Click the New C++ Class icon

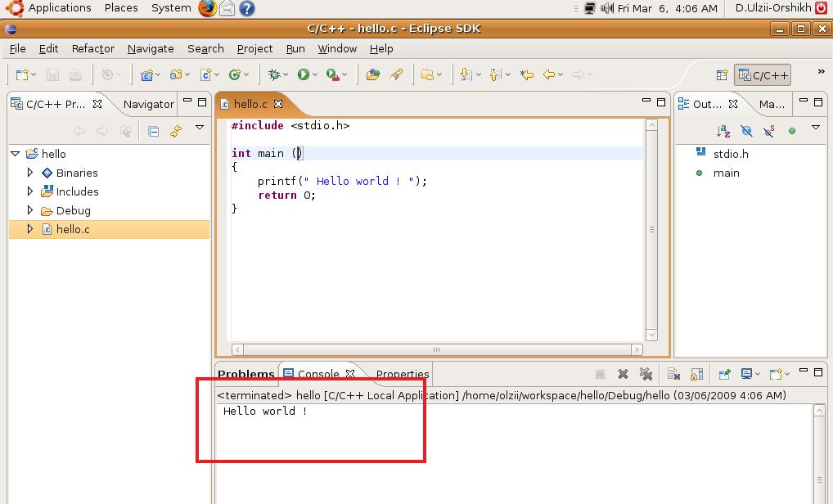234,75
